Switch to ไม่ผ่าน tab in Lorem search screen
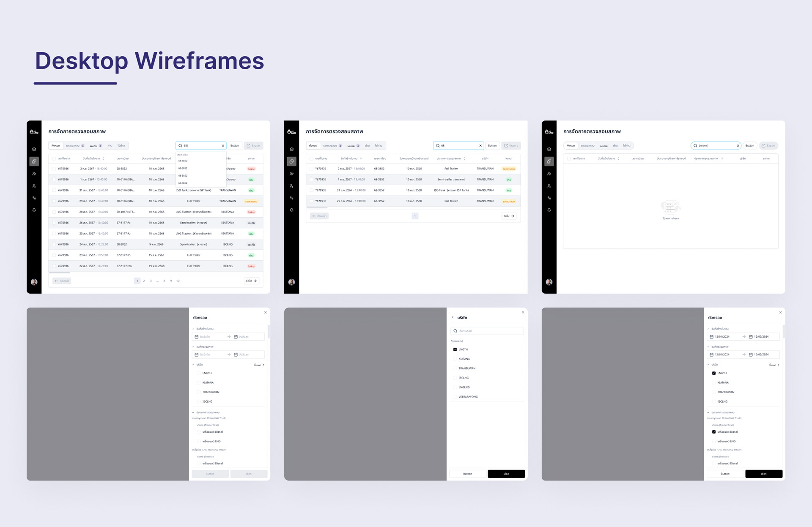The height and width of the screenshot is (527, 812). (x=626, y=146)
